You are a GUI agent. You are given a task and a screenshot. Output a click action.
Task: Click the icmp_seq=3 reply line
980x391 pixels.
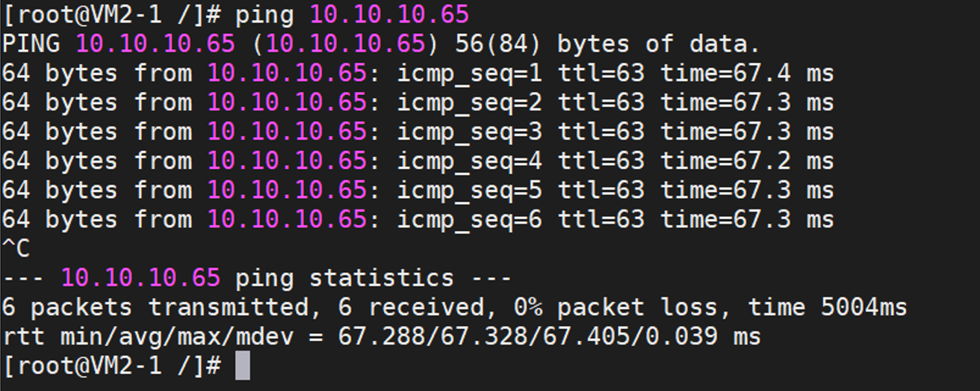click(x=418, y=132)
